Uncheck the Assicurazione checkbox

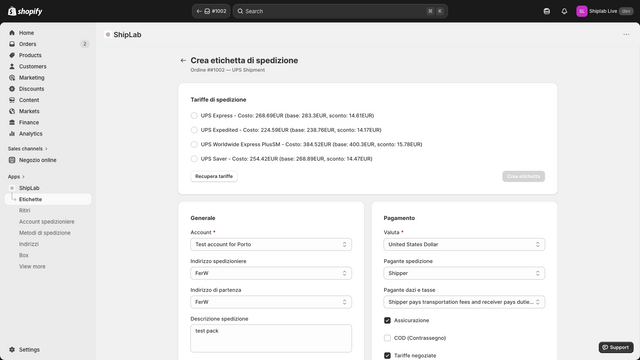(387, 320)
